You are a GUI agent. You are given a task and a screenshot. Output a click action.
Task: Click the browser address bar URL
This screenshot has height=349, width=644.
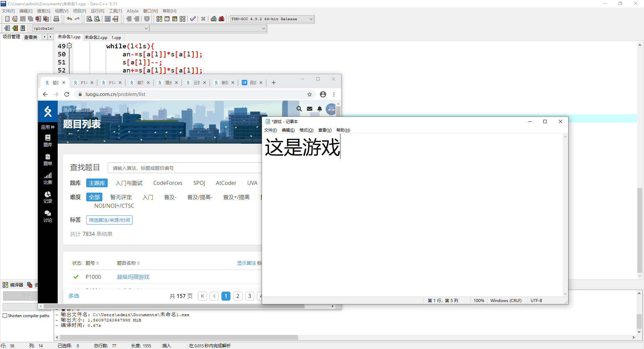coord(115,94)
